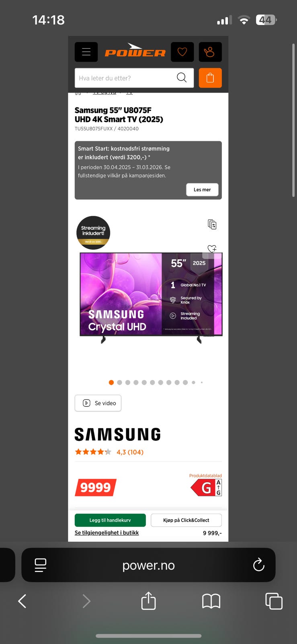Add TV to wishlist heart icon
The width and height of the screenshot is (297, 644).
212,249
